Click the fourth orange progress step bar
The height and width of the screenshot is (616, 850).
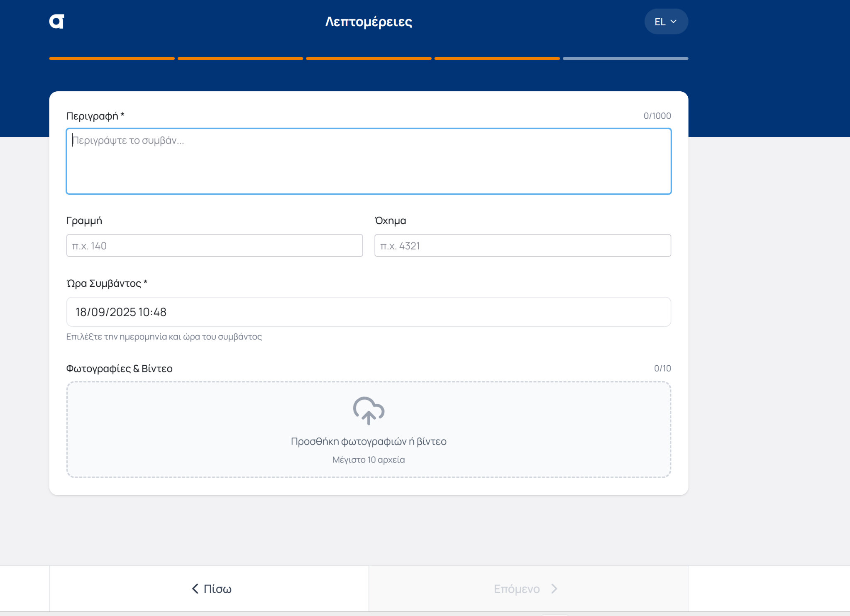(x=497, y=59)
